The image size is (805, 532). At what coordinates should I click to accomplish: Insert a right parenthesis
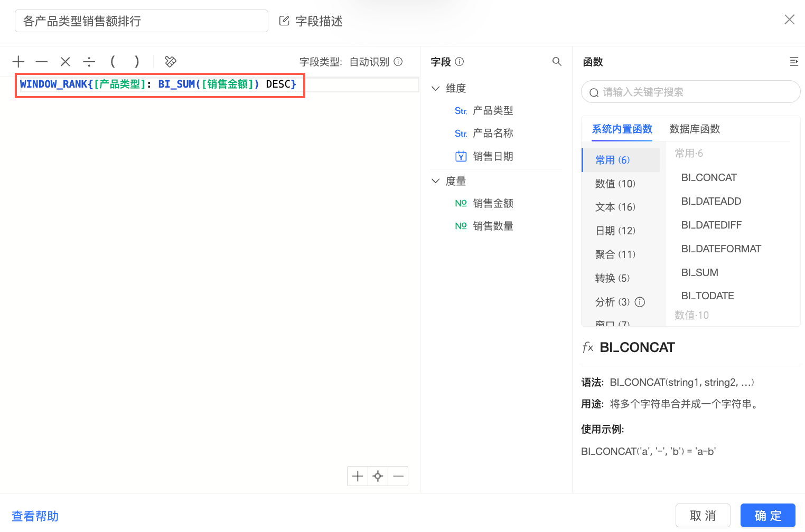(137, 62)
